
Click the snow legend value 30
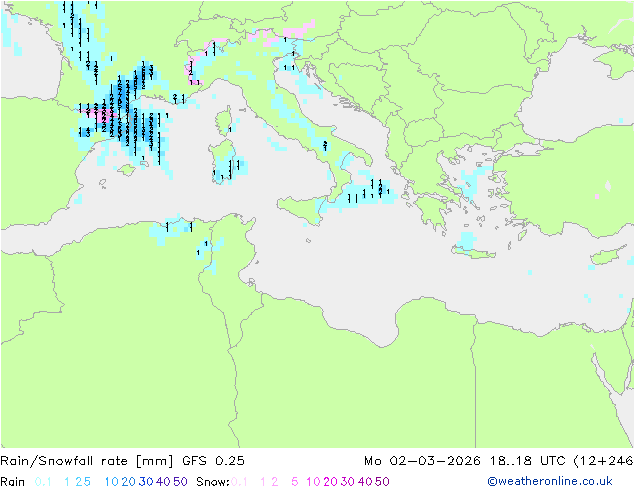[x=348, y=482]
